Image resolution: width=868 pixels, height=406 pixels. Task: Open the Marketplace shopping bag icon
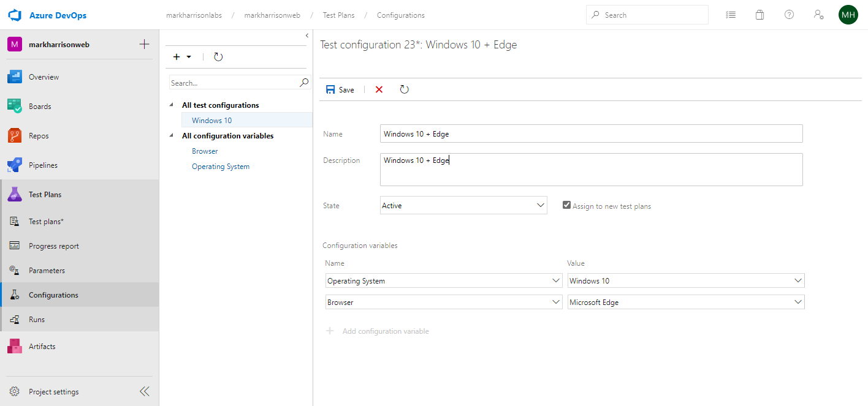coord(759,15)
